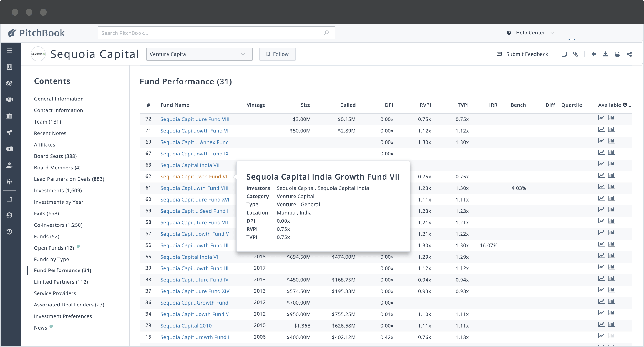The image size is (644, 347).
Task: Click Submit Feedback
Action: [x=522, y=54]
